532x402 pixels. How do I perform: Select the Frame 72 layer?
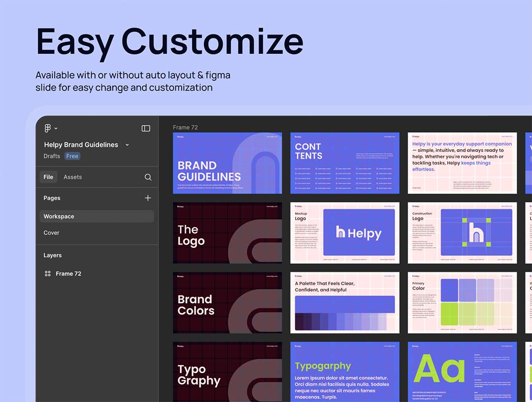tap(68, 273)
